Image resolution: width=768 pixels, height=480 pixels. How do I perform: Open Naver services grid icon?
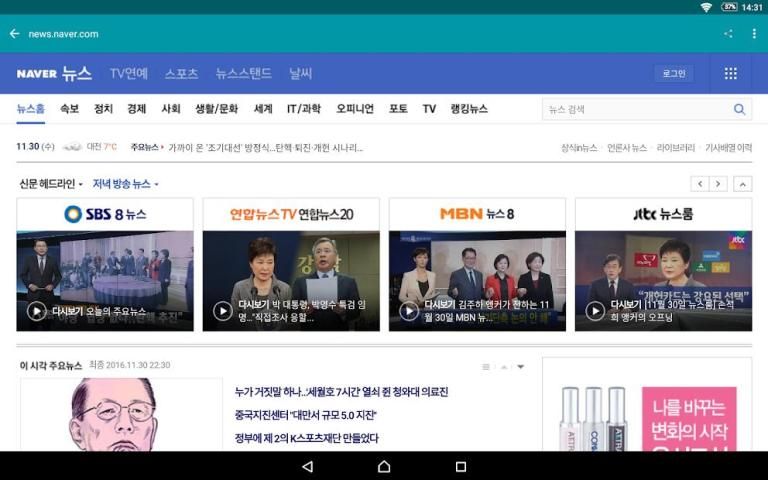click(x=730, y=74)
